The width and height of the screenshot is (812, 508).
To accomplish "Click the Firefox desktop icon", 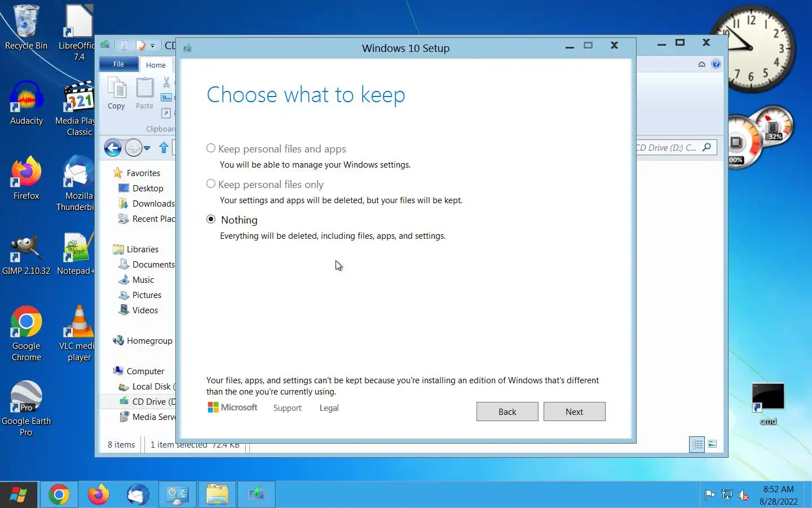I will click(26, 178).
